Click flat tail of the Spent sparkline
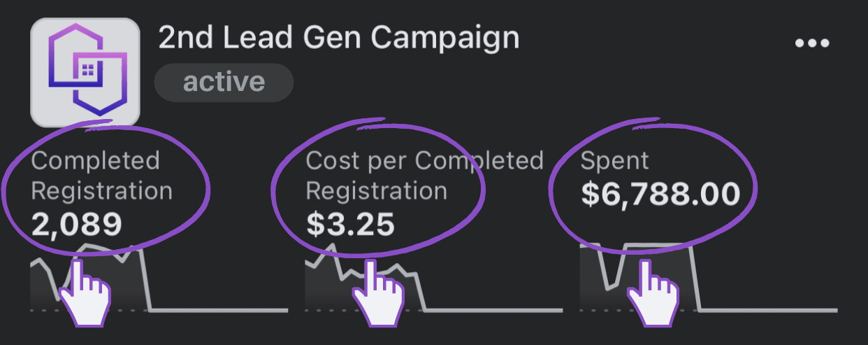The image size is (868, 345). pyautogui.click(x=769, y=310)
